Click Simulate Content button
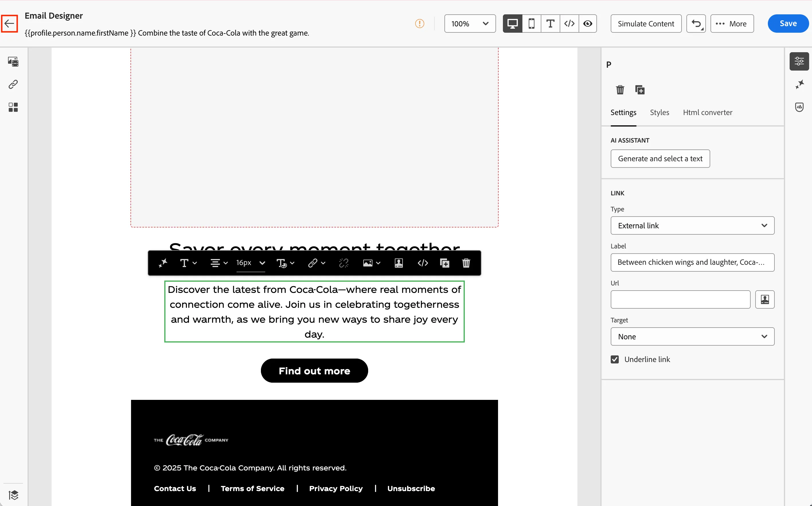 [x=646, y=24]
